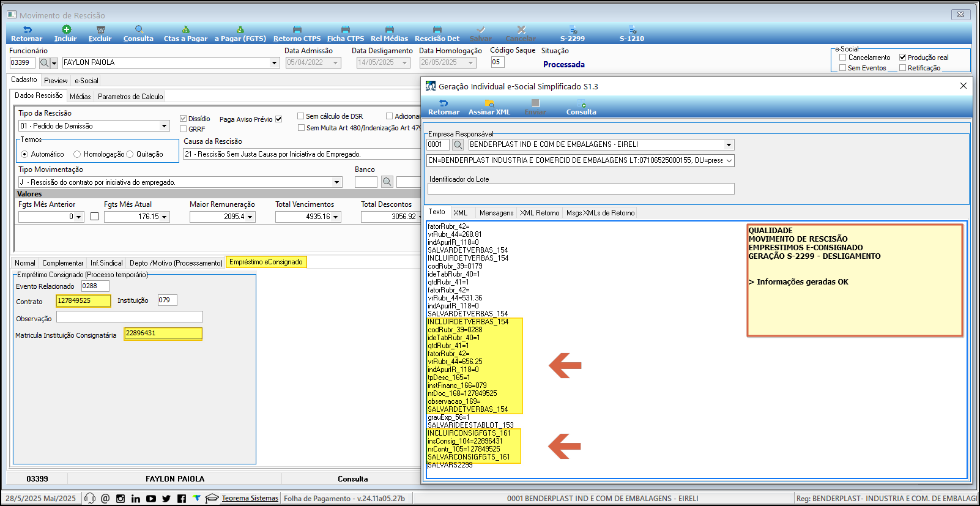Open a Pagar (FGTS)

(240, 34)
